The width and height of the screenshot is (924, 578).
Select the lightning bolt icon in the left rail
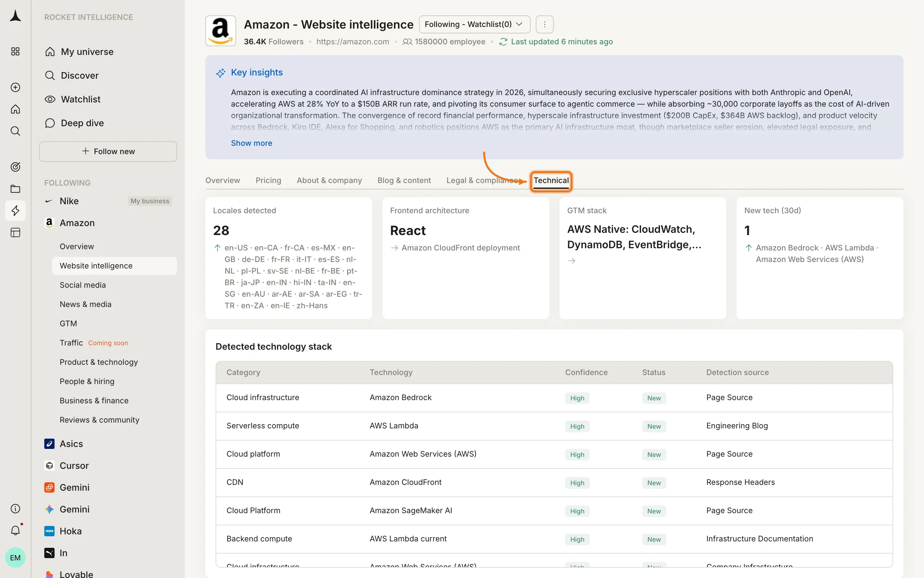point(15,211)
